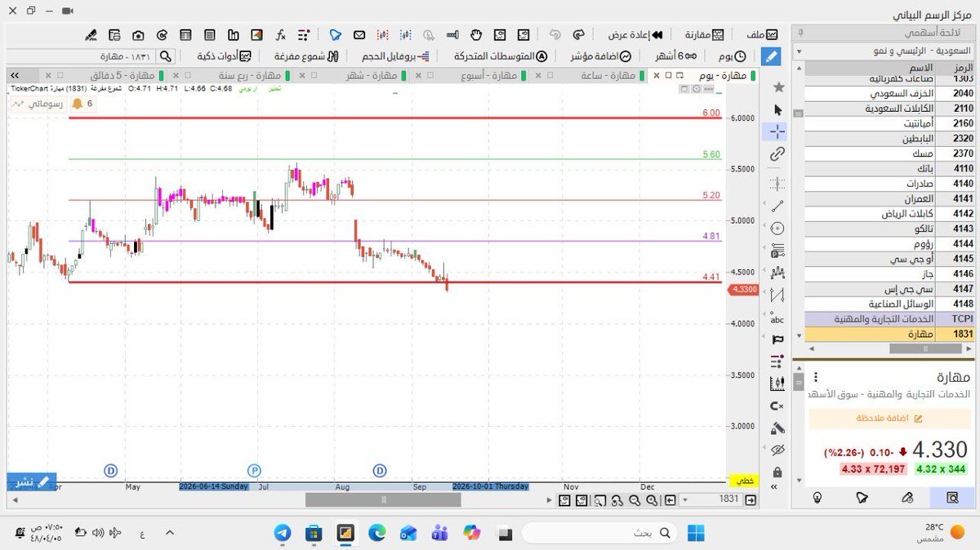Open Telegram from the taskbar
980x550 pixels.
coord(283,534)
